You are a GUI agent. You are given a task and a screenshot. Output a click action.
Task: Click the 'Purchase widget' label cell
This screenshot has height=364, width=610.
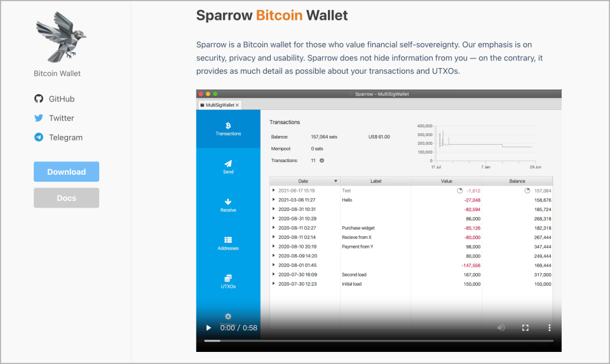click(358, 228)
